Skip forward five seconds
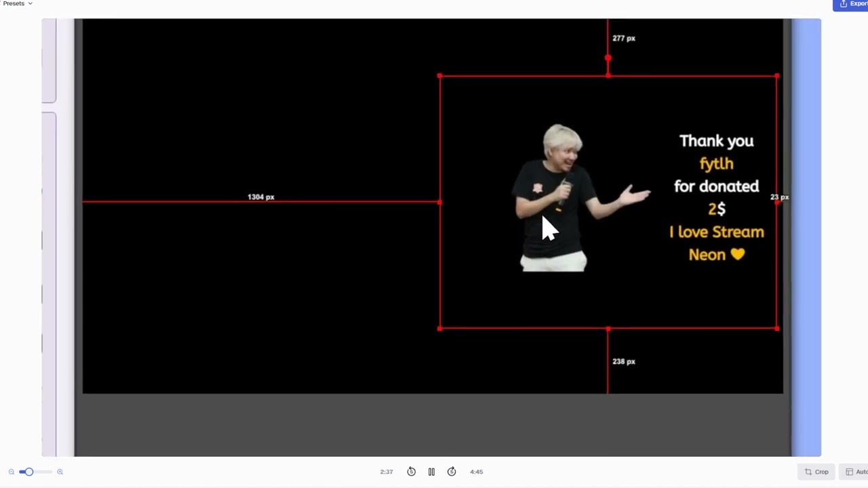This screenshot has width=868, height=488. point(452,472)
